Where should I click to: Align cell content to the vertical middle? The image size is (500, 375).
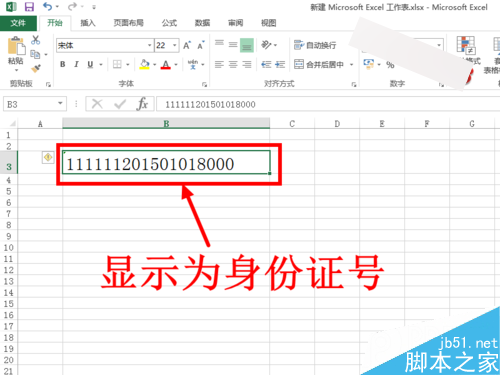(233, 45)
